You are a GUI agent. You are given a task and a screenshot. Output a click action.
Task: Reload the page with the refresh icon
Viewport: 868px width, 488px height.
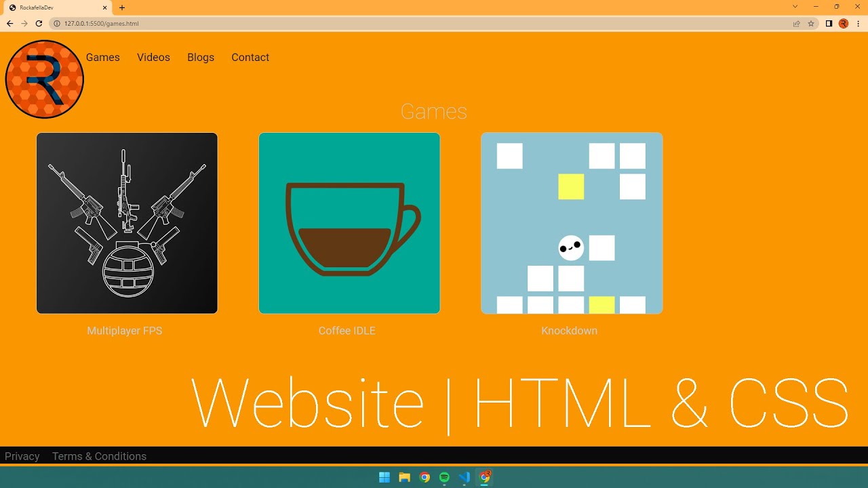(39, 23)
